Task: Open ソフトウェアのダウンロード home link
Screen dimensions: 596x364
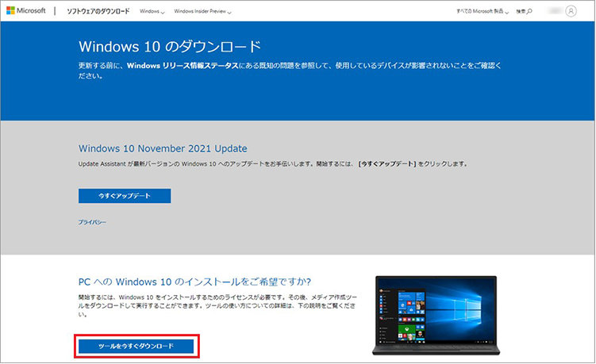Action: point(98,11)
